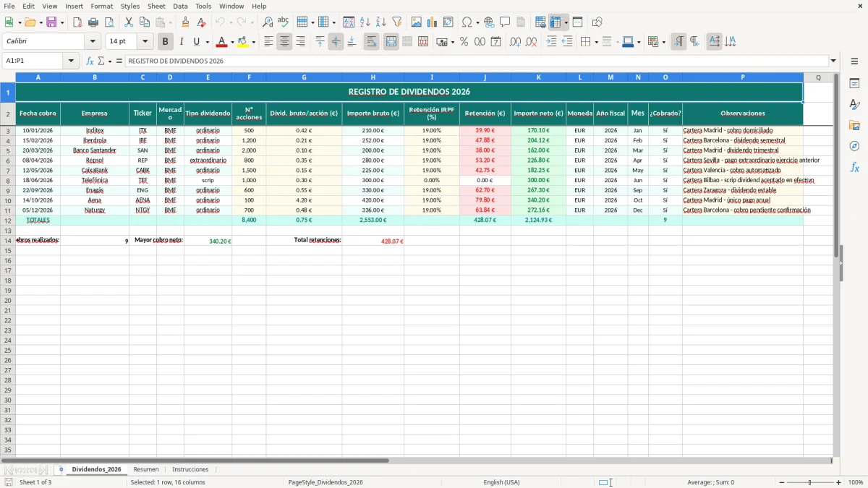Export directly as PDF
The height and width of the screenshot is (488, 868).
pyautogui.click(x=77, y=22)
